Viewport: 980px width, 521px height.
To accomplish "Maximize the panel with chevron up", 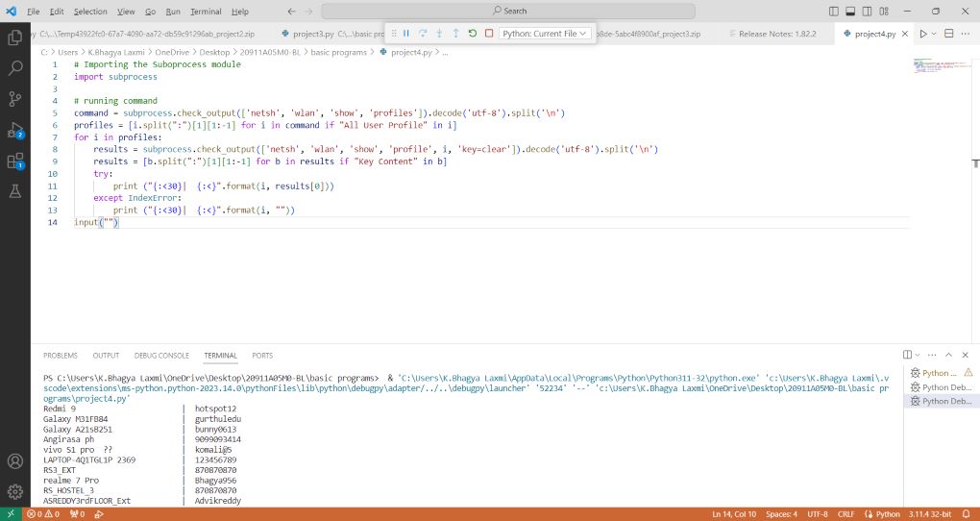I will click(948, 355).
